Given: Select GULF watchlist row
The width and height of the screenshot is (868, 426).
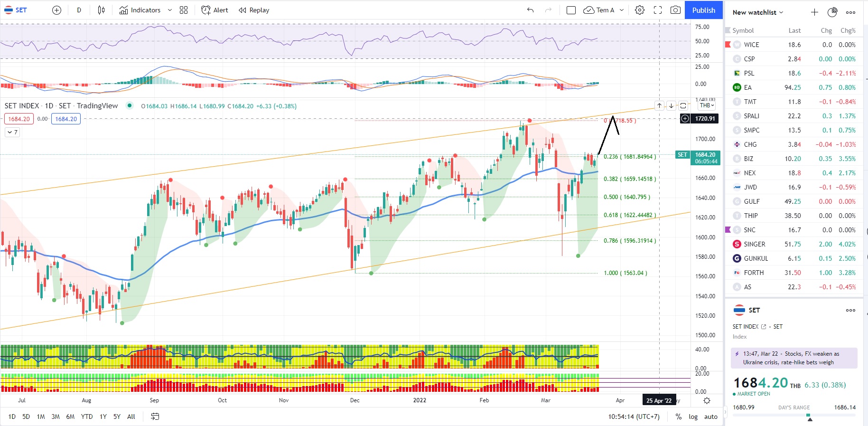Looking at the screenshot, I should [794, 201].
